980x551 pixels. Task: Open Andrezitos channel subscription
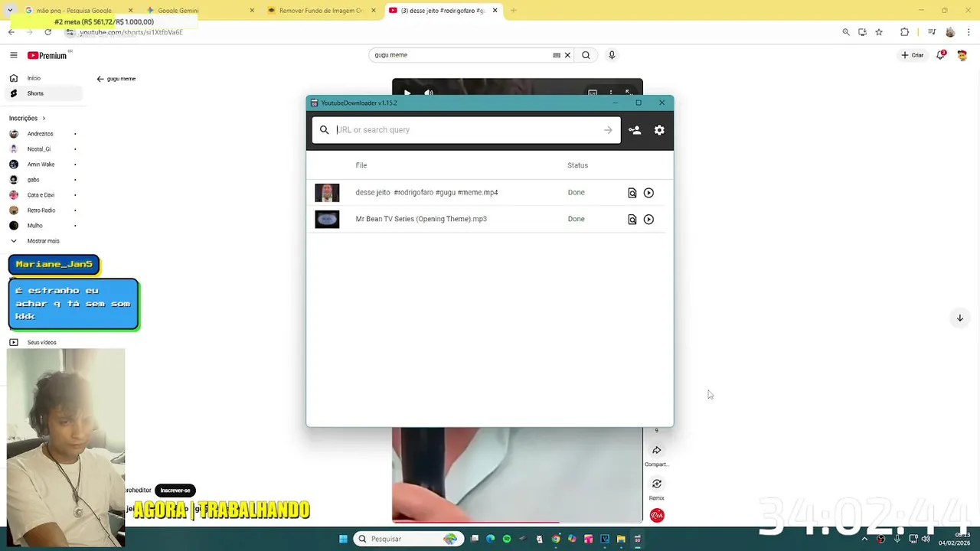point(44,134)
